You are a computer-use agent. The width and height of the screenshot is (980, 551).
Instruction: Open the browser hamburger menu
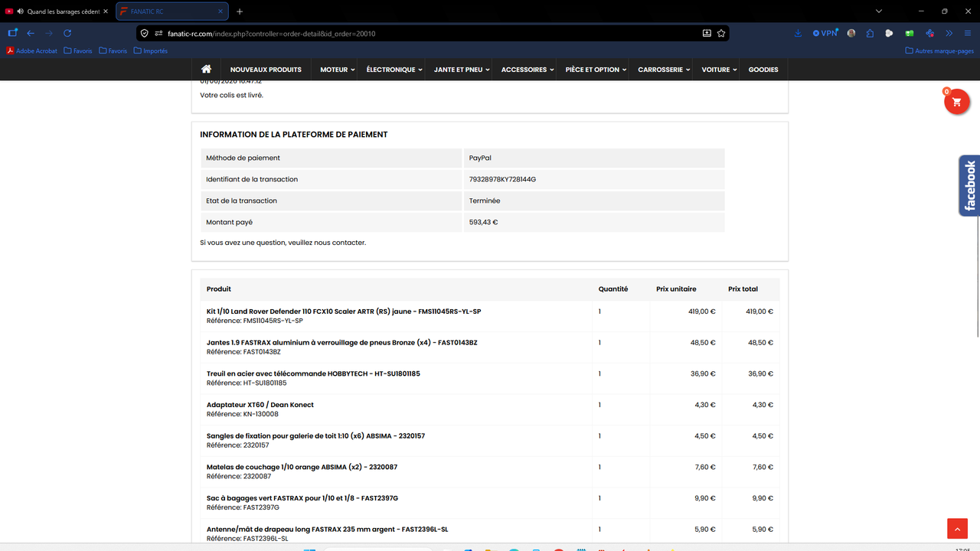click(968, 33)
